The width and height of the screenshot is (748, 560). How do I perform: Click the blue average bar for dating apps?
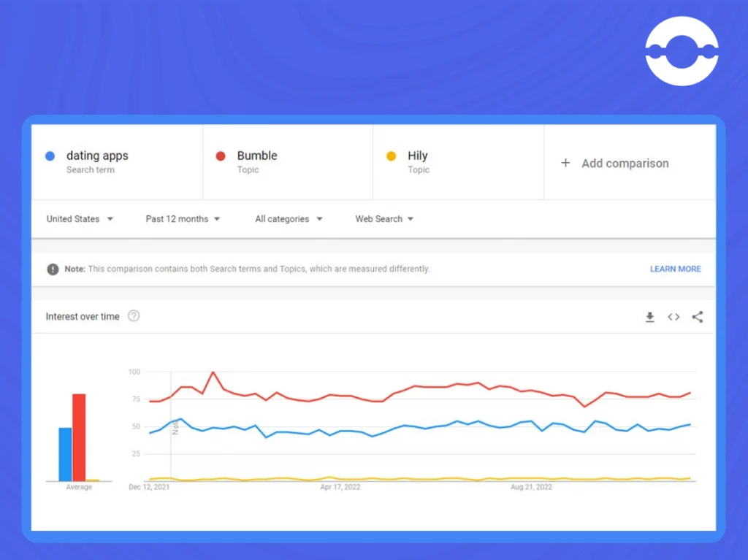pos(65,454)
